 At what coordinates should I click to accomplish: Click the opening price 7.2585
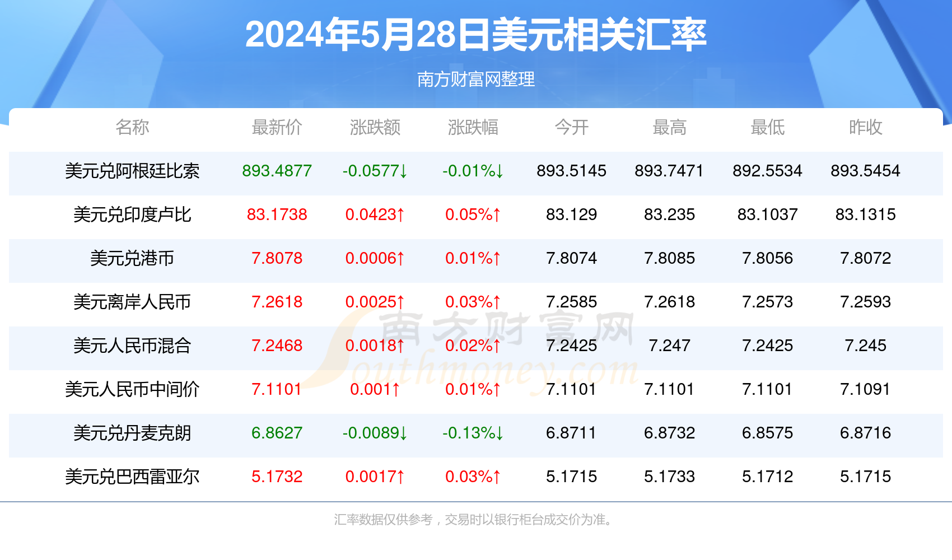point(571,302)
